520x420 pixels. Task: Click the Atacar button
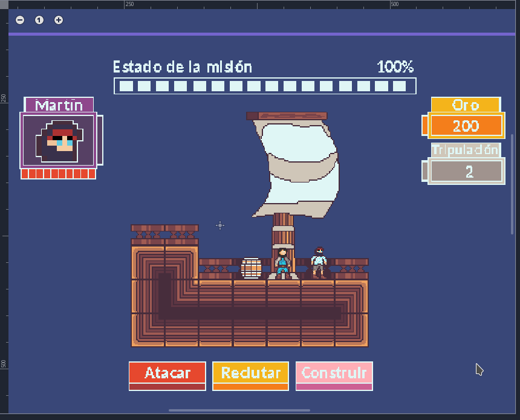(x=167, y=376)
